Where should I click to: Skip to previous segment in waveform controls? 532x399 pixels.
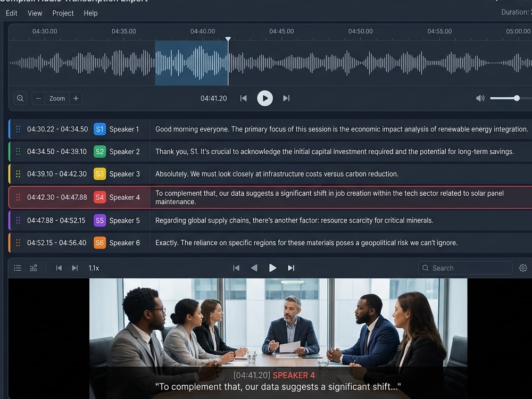pos(243,98)
